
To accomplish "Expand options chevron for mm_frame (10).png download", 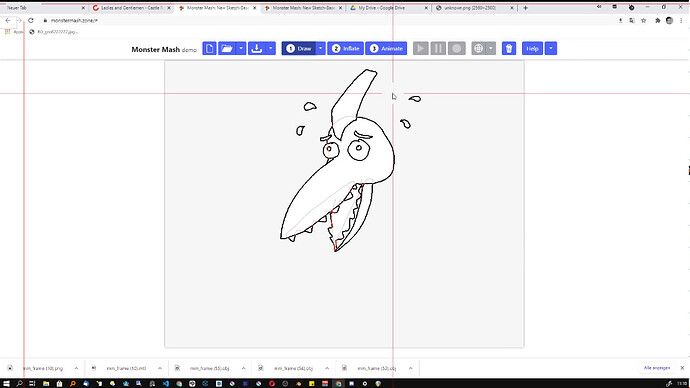I will pyautogui.click(x=76, y=368).
